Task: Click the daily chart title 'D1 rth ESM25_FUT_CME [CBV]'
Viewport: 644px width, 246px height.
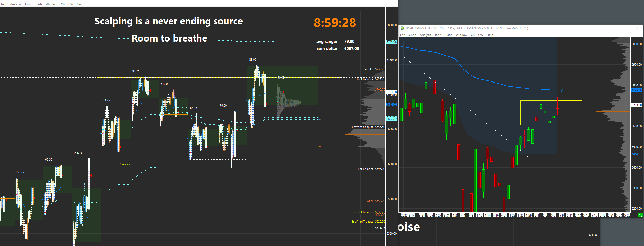Action: pyautogui.click(x=426, y=28)
